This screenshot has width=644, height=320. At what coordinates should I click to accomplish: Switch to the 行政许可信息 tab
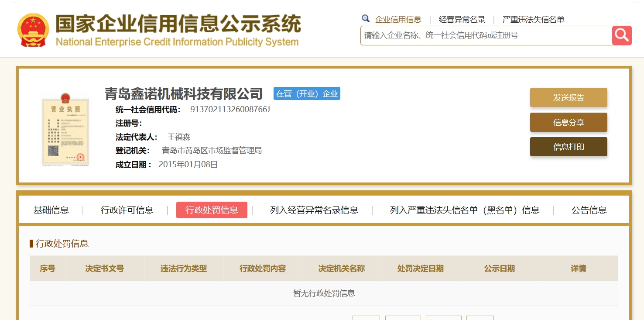point(127,210)
